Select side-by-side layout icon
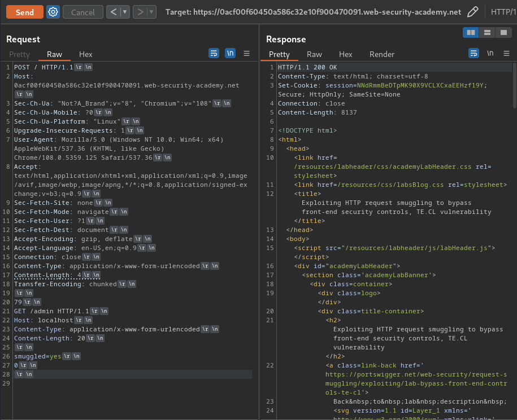Image resolution: width=517 pixels, height=420 pixels. pyautogui.click(x=471, y=32)
